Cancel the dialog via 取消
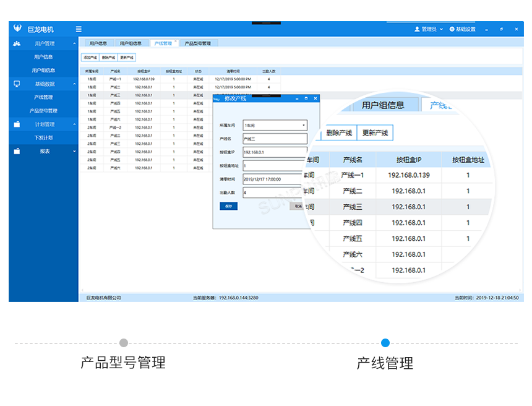Viewport: 532px width, 406px height. pos(297,206)
